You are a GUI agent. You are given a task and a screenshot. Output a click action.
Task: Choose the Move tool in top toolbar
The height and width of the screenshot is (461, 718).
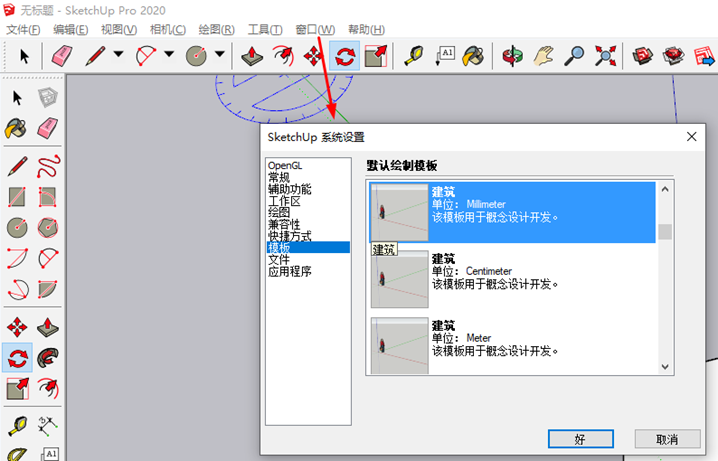coord(314,56)
